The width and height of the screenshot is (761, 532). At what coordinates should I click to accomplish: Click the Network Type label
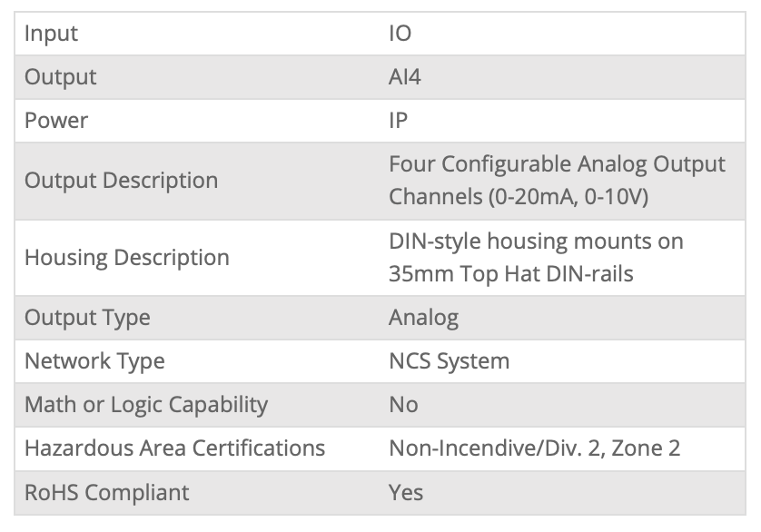pyautogui.click(x=94, y=361)
